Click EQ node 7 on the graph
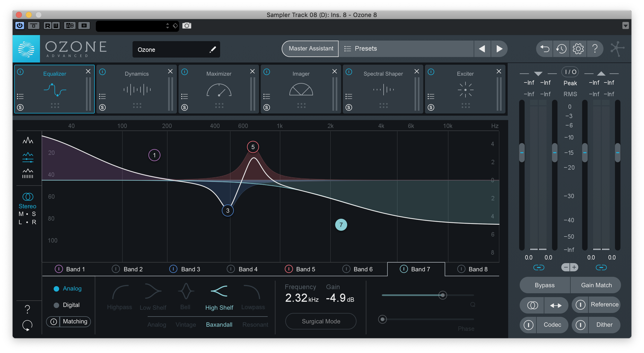This screenshot has height=353, width=644. coord(341,225)
